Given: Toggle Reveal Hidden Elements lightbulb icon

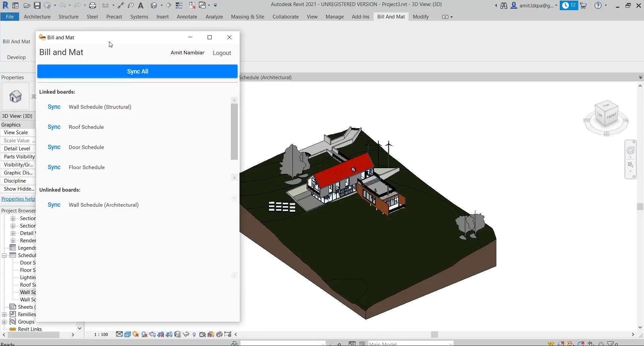Looking at the screenshot, I should (x=194, y=334).
